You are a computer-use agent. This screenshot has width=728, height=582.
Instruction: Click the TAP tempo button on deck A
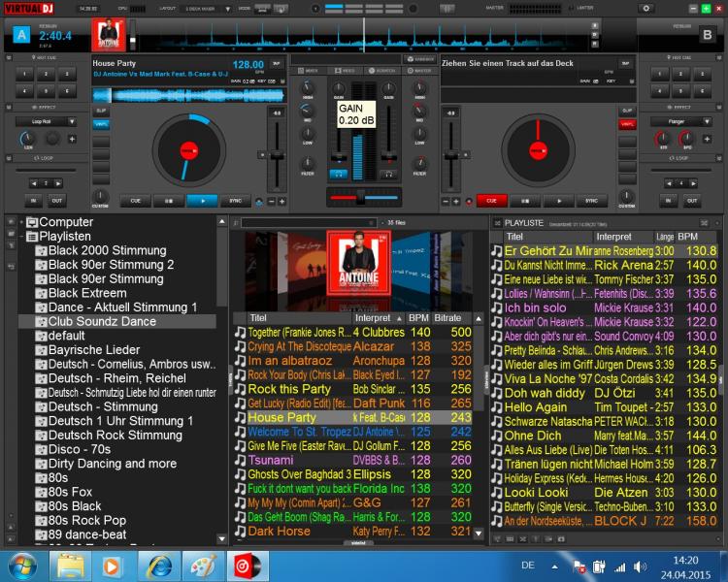coord(276,63)
